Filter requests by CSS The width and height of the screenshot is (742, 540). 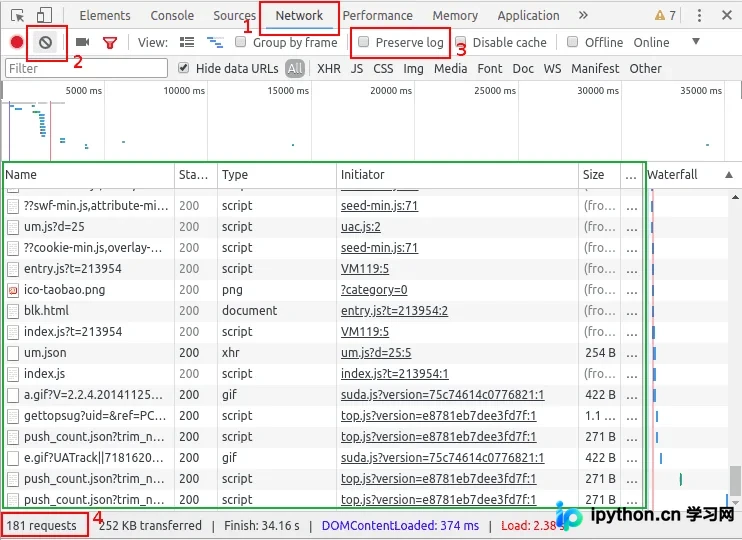383,69
